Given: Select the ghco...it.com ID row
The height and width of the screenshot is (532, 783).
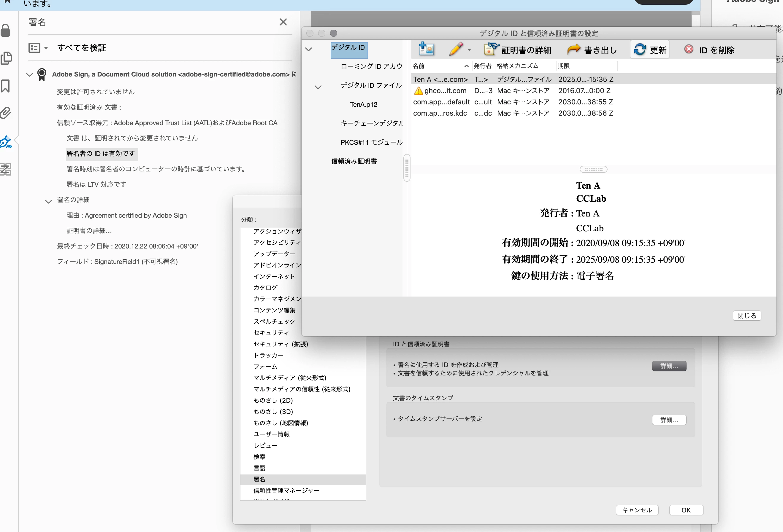Looking at the screenshot, I should coord(445,90).
